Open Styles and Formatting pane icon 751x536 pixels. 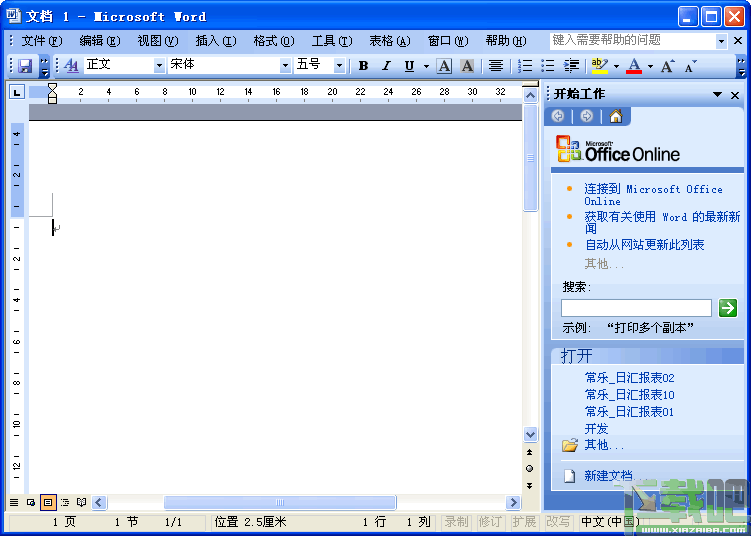71,66
